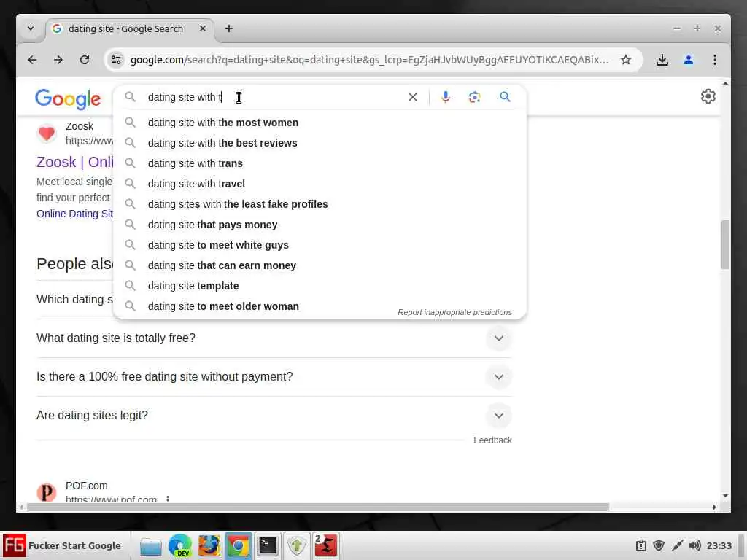The width and height of the screenshot is (747, 560).
Task: Choose suggestion 'dating site with the best reviews'
Action: pyautogui.click(x=320, y=143)
